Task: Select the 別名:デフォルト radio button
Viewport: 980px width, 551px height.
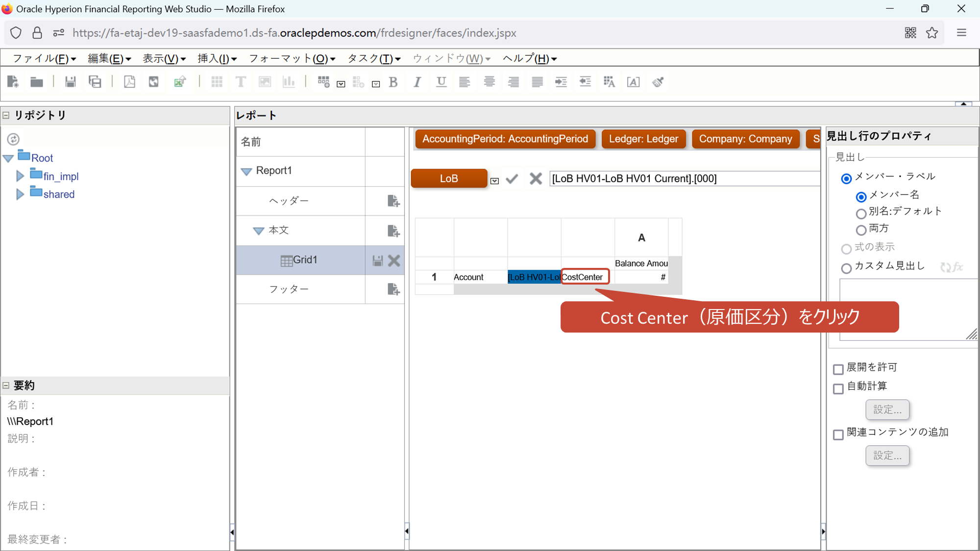Action: pos(861,214)
